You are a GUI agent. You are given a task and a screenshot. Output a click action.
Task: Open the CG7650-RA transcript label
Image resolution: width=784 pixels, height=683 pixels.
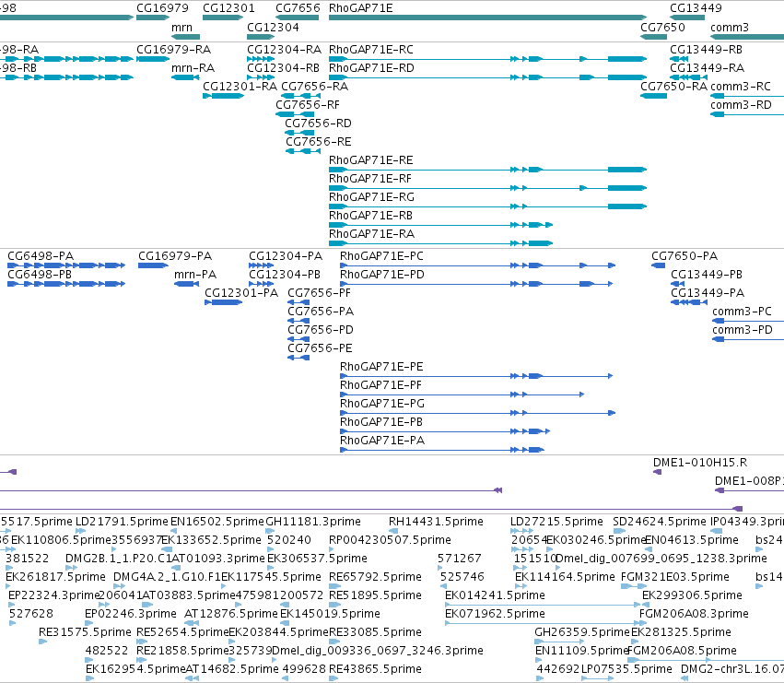click(x=674, y=87)
